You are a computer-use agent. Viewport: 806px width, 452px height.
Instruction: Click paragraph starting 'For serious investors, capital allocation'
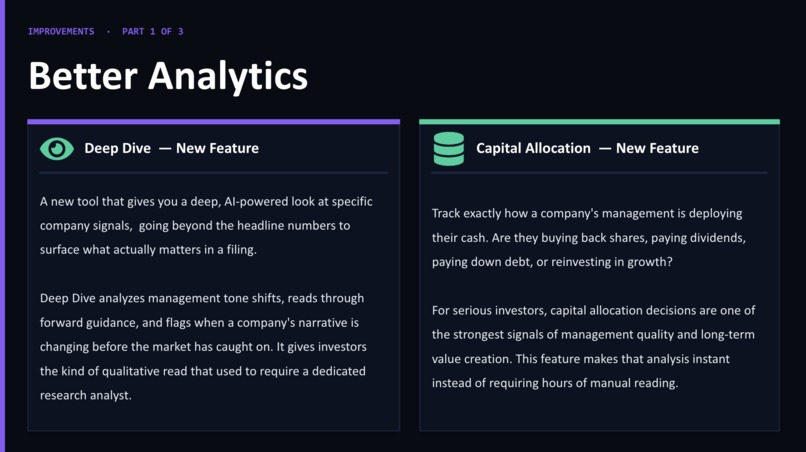point(593,347)
